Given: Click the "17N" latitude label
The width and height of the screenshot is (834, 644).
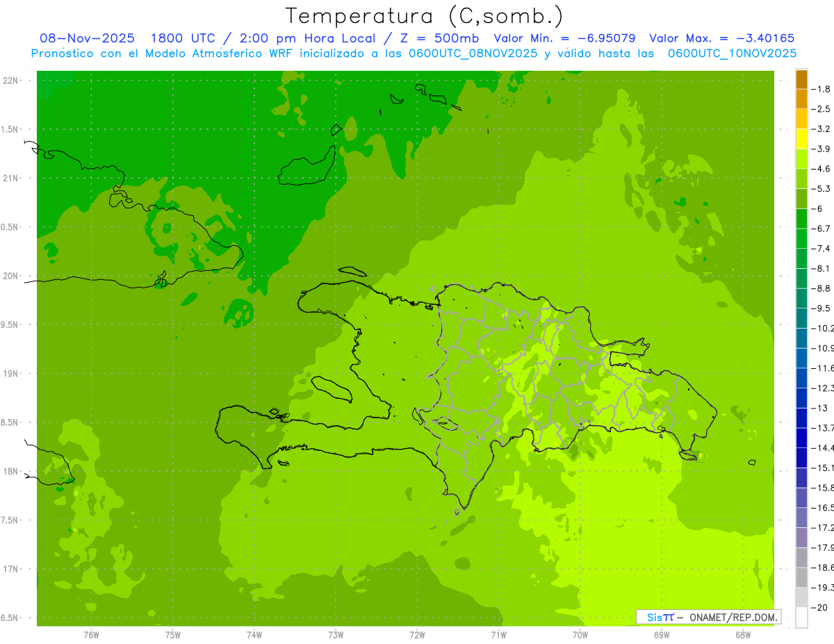Looking at the screenshot, I should point(11,569).
